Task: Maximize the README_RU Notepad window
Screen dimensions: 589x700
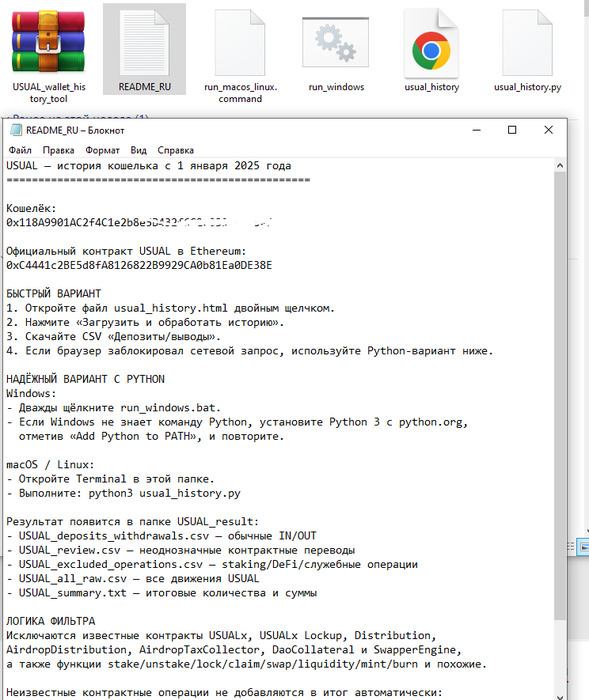Action: point(512,130)
